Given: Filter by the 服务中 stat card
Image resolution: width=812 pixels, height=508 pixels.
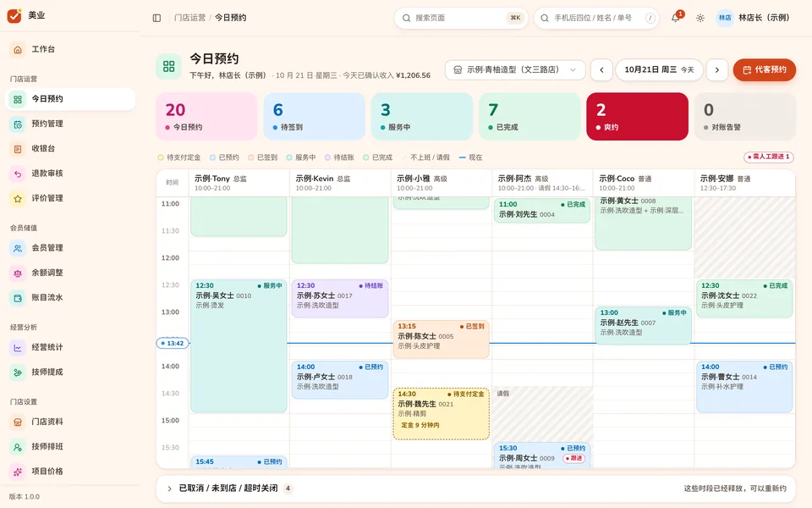Looking at the screenshot, I should 423,116.
